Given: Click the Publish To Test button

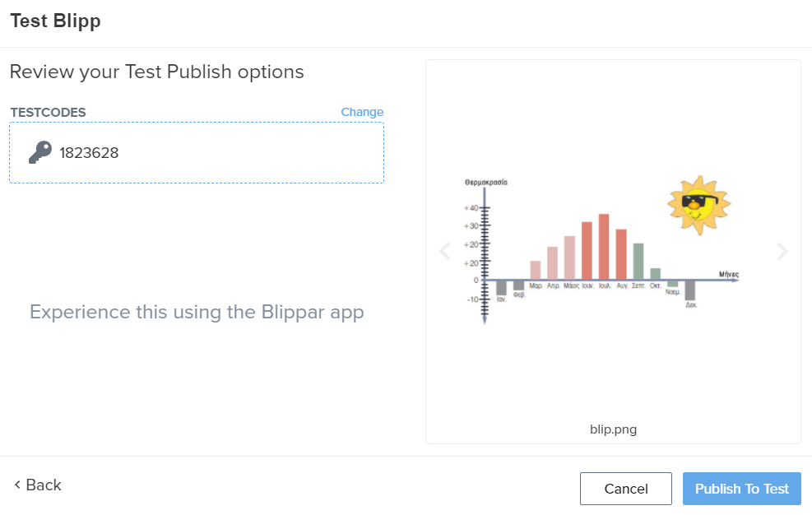Looking at the screenshot, I should [741, 489].
